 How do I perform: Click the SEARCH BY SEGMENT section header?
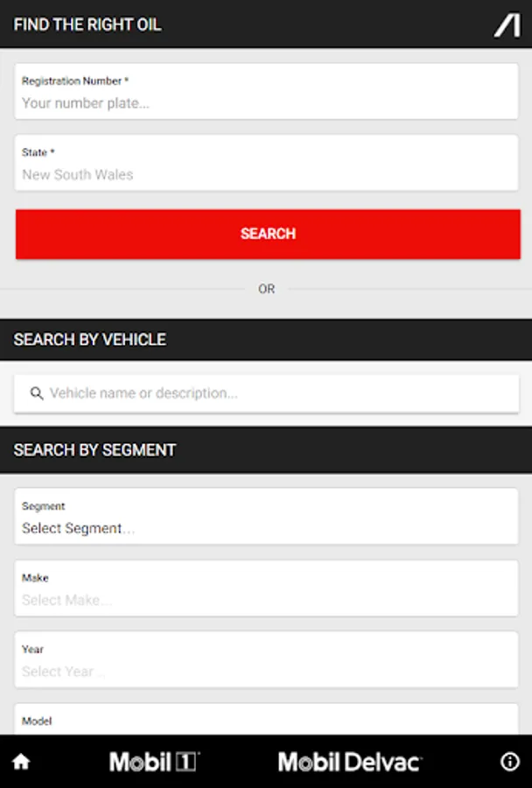click(x=95, y=450)
